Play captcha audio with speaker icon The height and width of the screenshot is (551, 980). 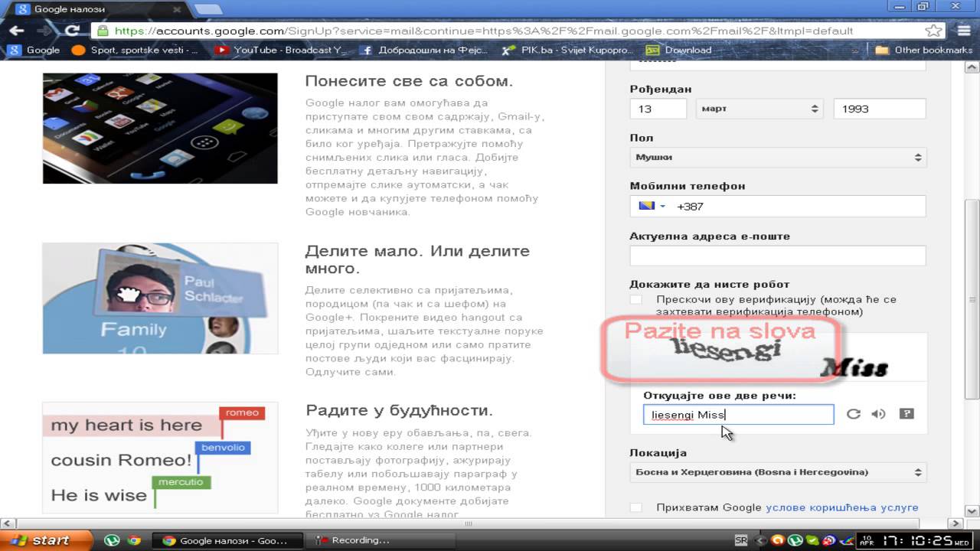coord(878,414)
